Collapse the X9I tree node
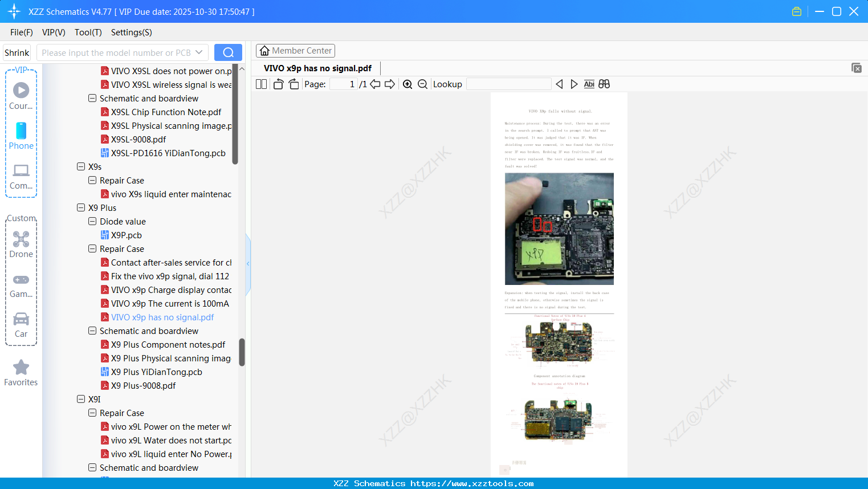The height and width of the screenshot is (489, 868). [81, 399]
